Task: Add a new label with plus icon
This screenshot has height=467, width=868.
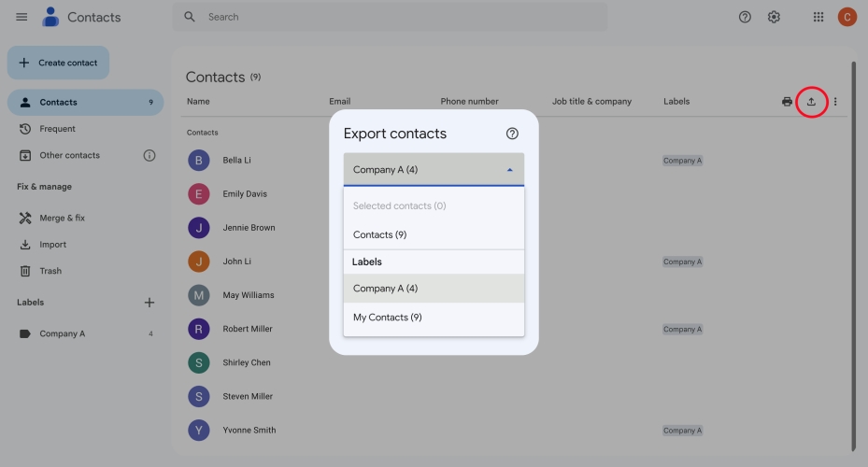Action: (x=149, y=303)
